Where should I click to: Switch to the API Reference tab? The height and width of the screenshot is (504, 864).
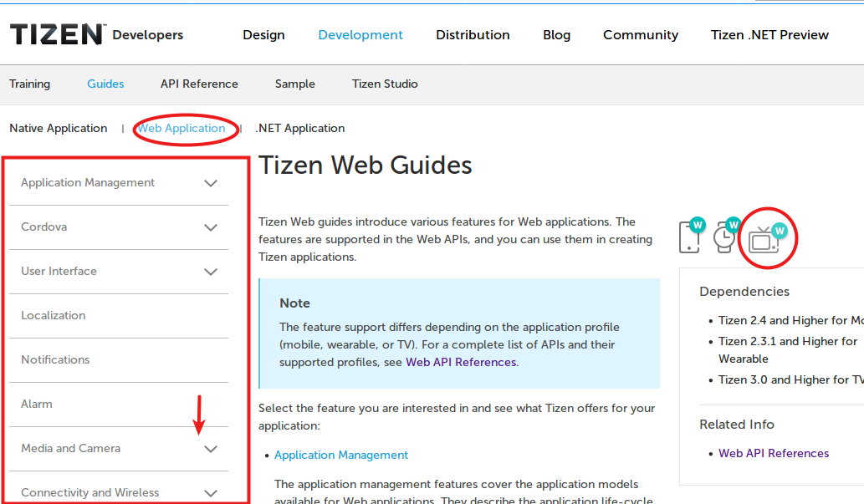pos(199,84)
